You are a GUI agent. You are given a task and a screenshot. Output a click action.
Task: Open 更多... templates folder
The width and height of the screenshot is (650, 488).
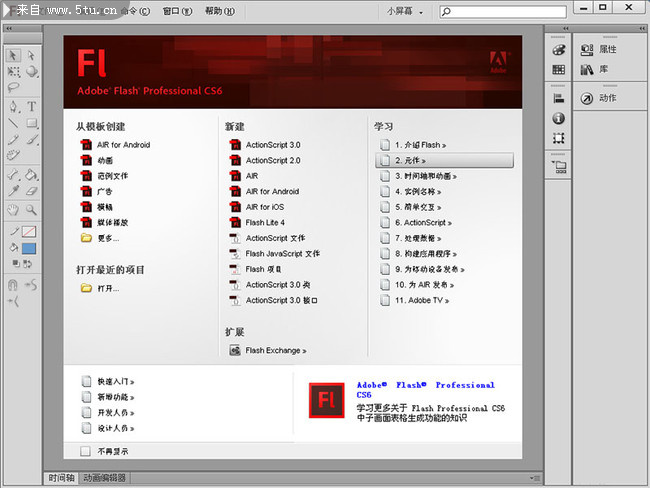click(x=100, y=238)
